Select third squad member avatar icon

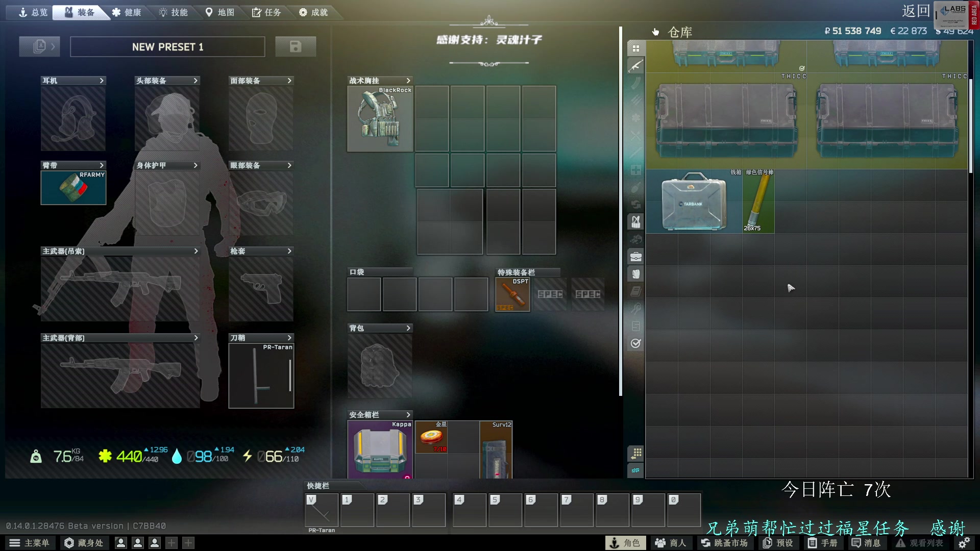(155, 543)
